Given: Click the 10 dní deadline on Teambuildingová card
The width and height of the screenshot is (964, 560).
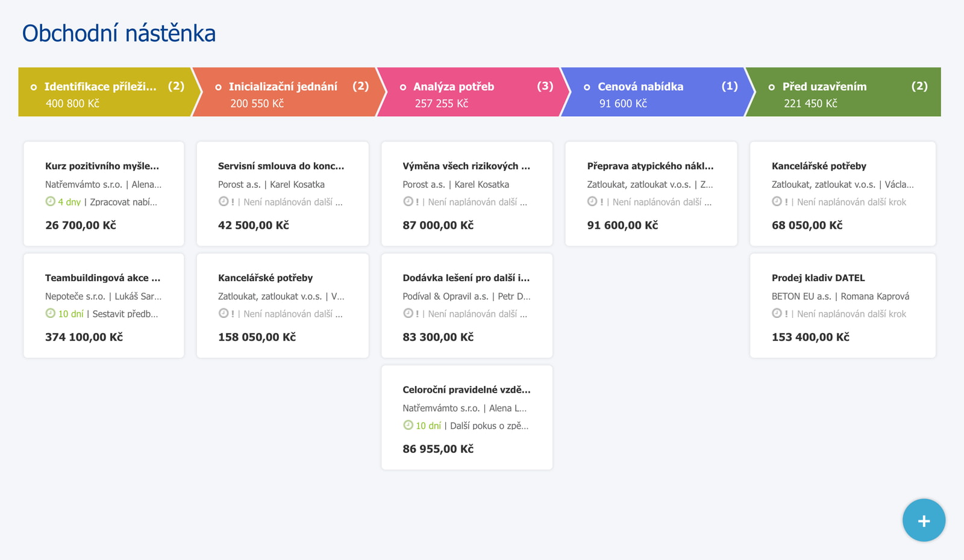Looking at the screenshot, I should [x=70, y=314].
